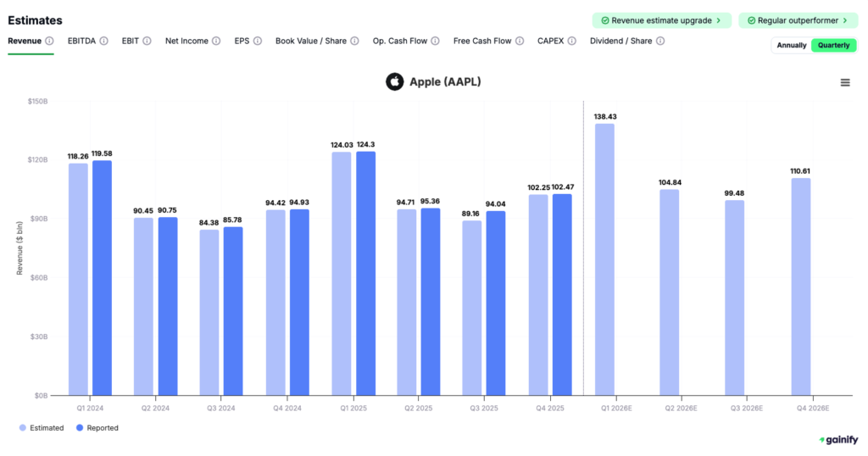The height and width of the screenshot is (456, 868).
Task: Click the Q1 2024 estimated bar
Action: [78, 280]
